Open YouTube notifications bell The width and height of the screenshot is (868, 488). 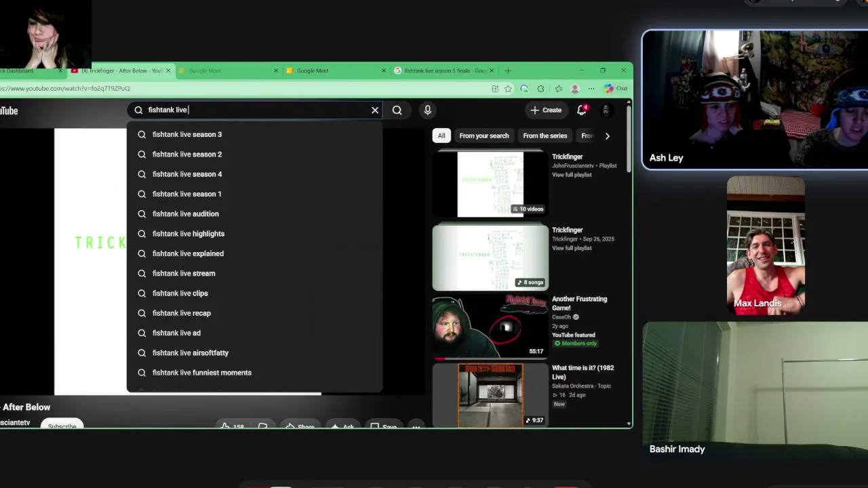582,110
